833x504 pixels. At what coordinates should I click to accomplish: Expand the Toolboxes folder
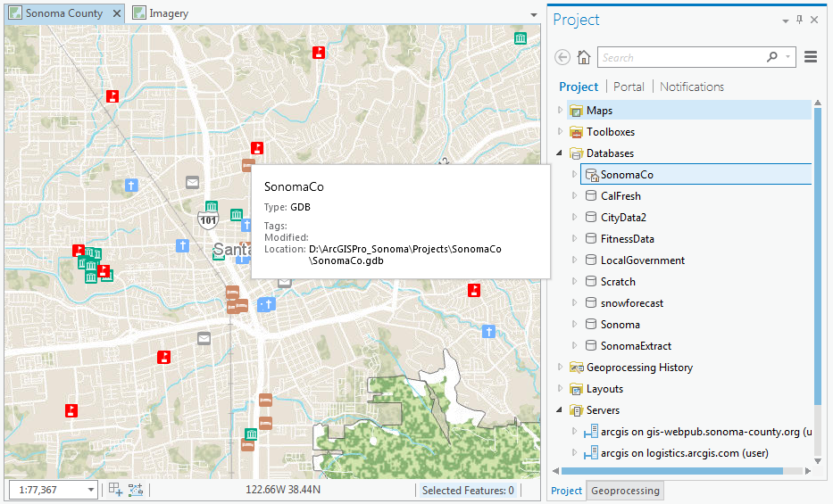coord(560,131)
